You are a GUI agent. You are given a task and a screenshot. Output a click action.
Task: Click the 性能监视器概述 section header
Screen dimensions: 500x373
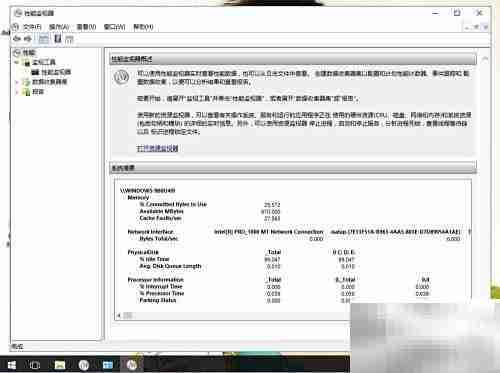pyautogui.click(x=293, y=59)
